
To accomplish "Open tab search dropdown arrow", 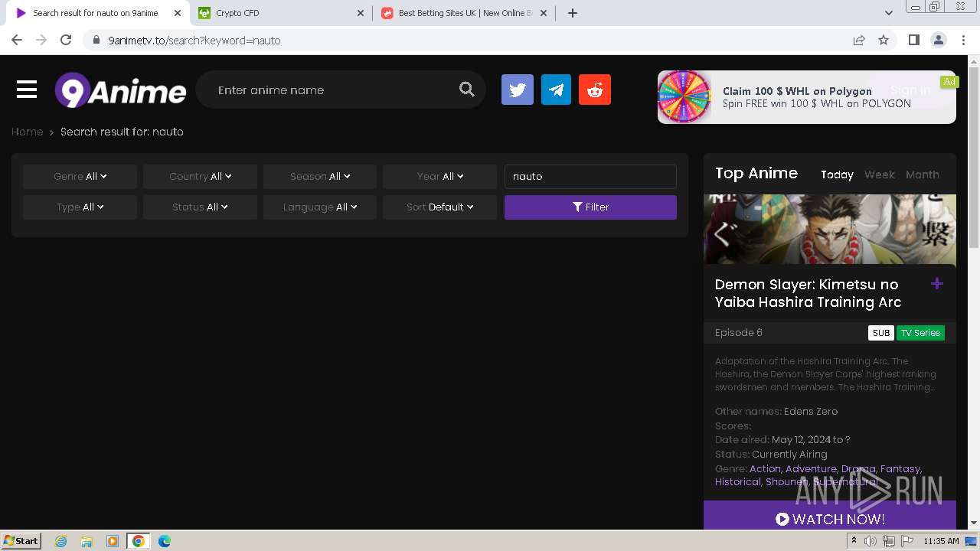I will tap(888, 13).
